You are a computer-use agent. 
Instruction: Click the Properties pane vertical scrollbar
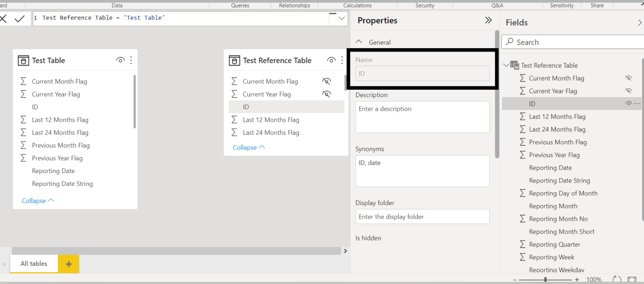tap(497, 94)
